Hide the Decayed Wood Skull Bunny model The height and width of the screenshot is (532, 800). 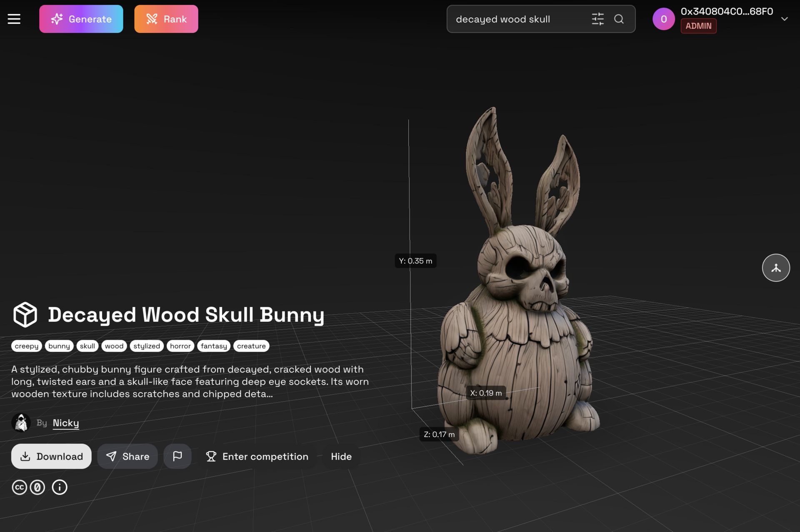(x=341, y=456)
